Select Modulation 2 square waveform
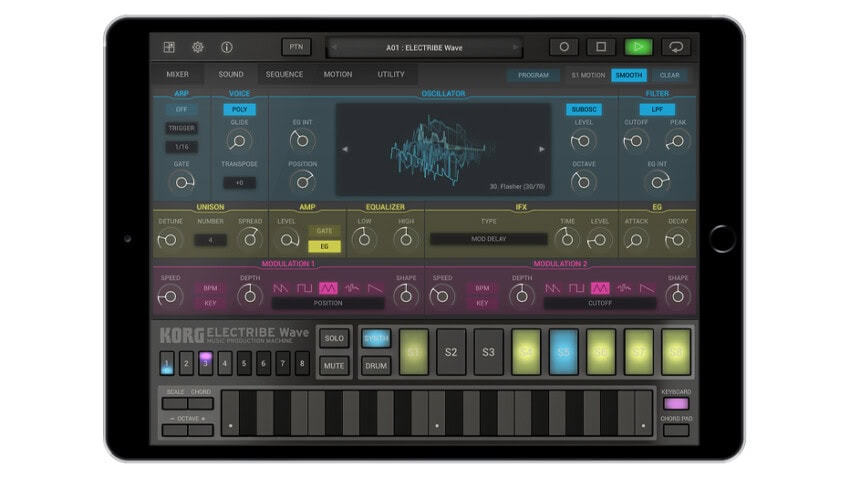Image resolution: width=850 pixels, height=478 pixels. coord(576,288)
